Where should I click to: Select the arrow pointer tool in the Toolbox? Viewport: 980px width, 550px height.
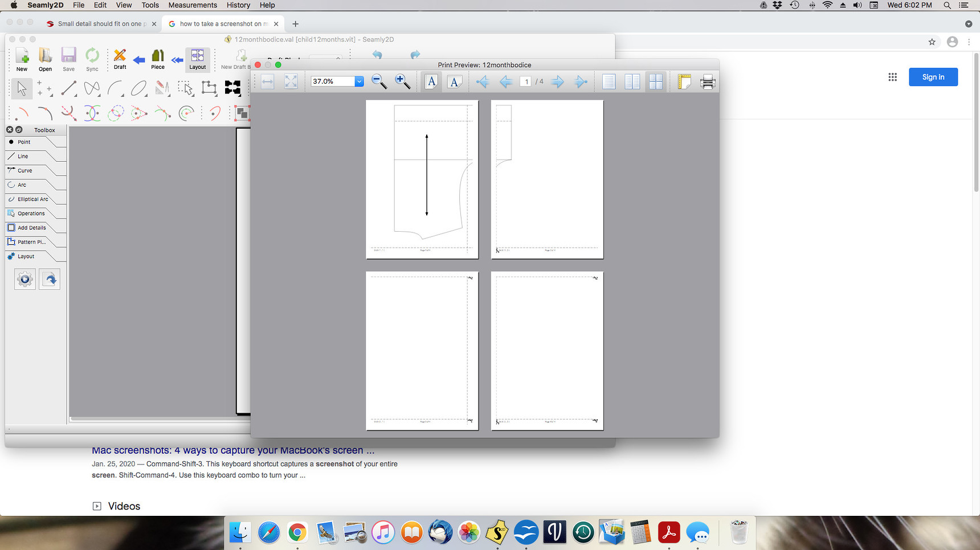tap(22, 88)
